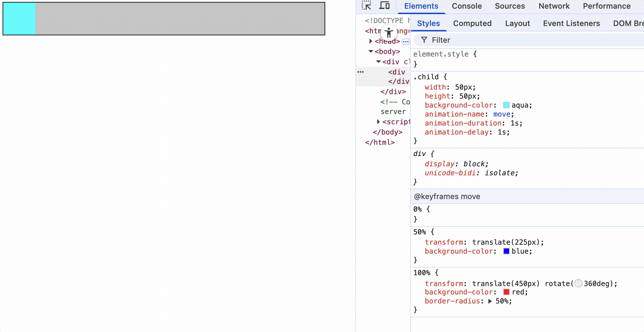
Task: Select the DOCTYPE node in DOM tree
Action: [387, 21]
